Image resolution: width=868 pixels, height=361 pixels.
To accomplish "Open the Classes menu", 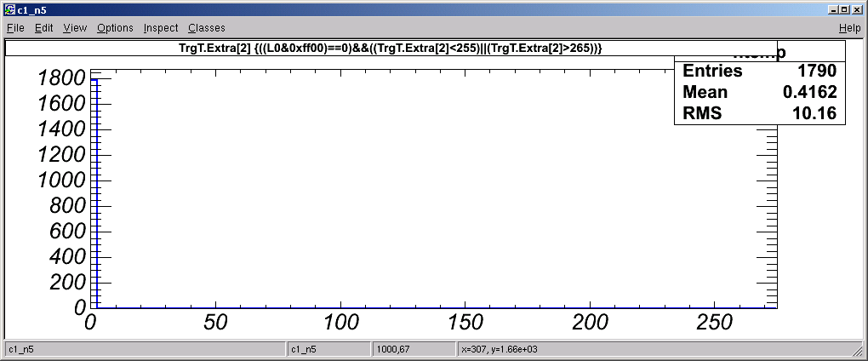I will click(207, 28).
